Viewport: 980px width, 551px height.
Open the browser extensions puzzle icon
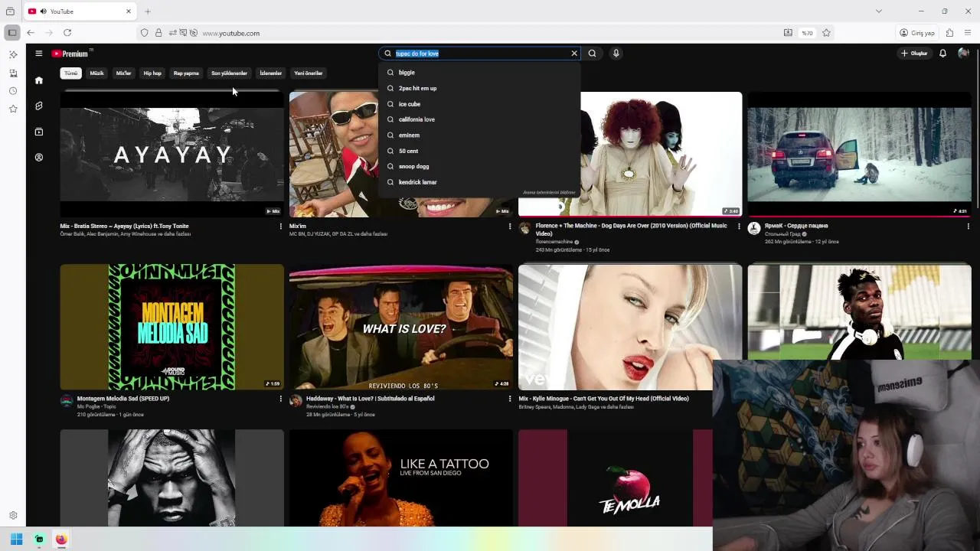949,33
